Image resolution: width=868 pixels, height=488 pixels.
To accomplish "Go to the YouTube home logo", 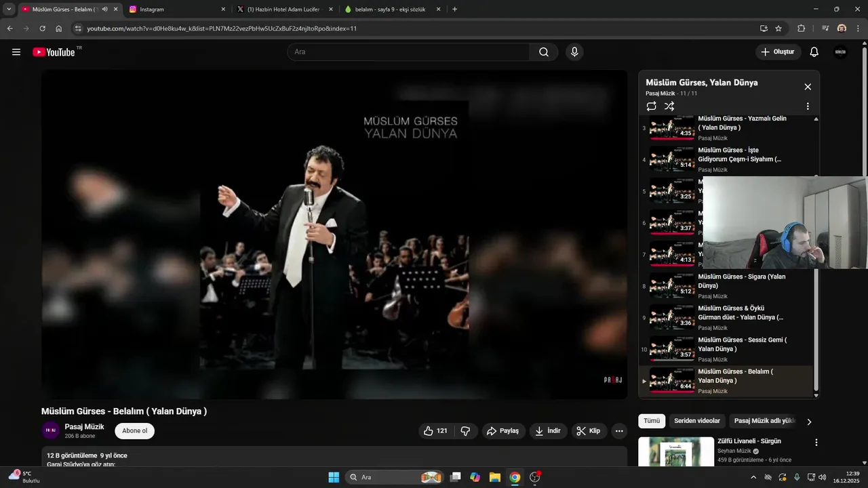I will 54,52.
